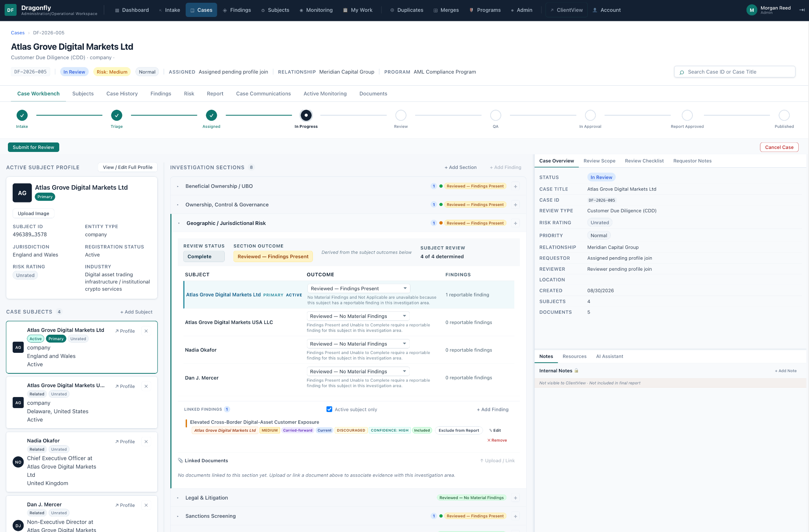Click Add Note in Internal Notes
809x532 pixels.
pyautogui.click(x=786, y=371)
